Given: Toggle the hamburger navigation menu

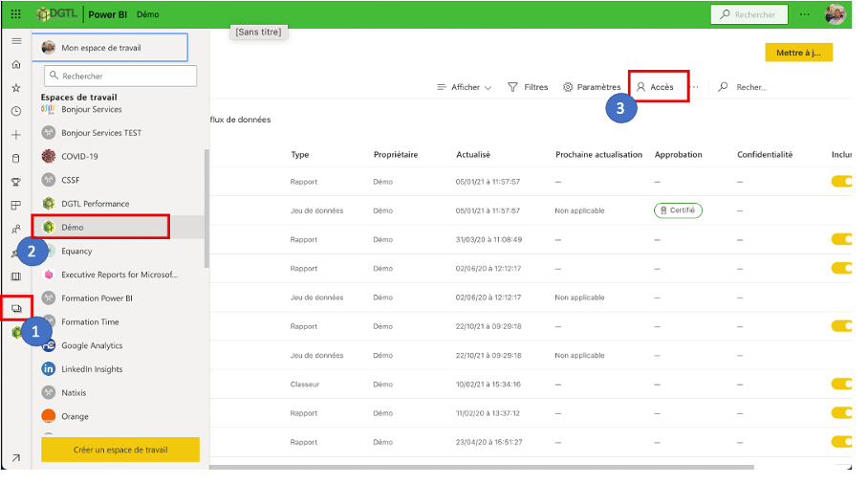Looking at the screenshot, I should click(x=16, y=41).
